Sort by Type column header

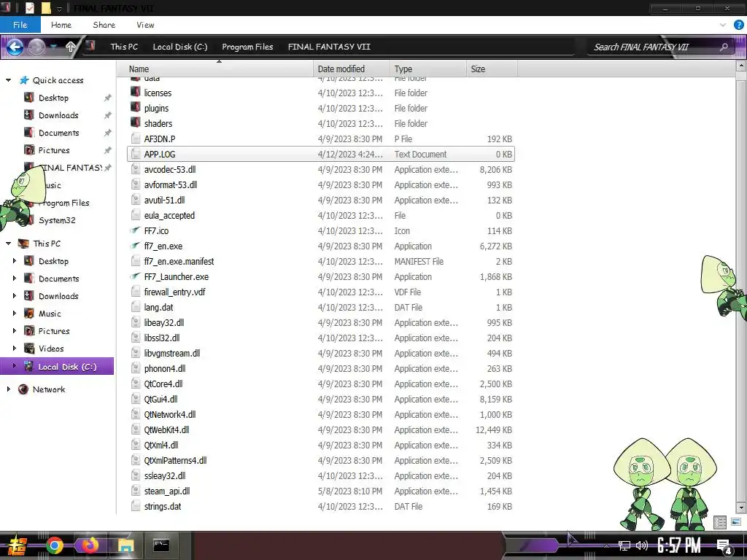point(427,69)
